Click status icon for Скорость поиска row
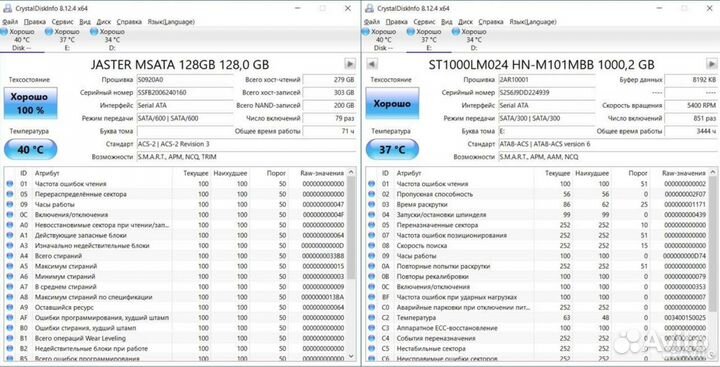Viewport: 720px width, 367px height. click(x=371, y=245)
